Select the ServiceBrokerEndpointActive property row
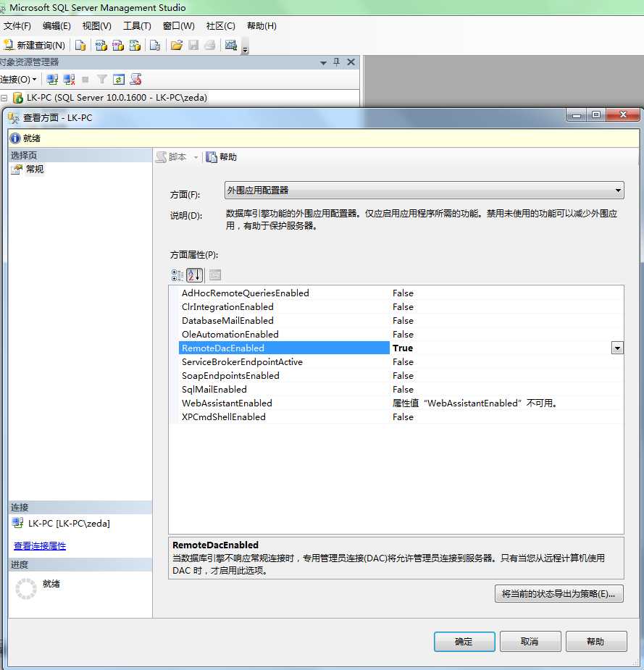 (x=401, y=362)
